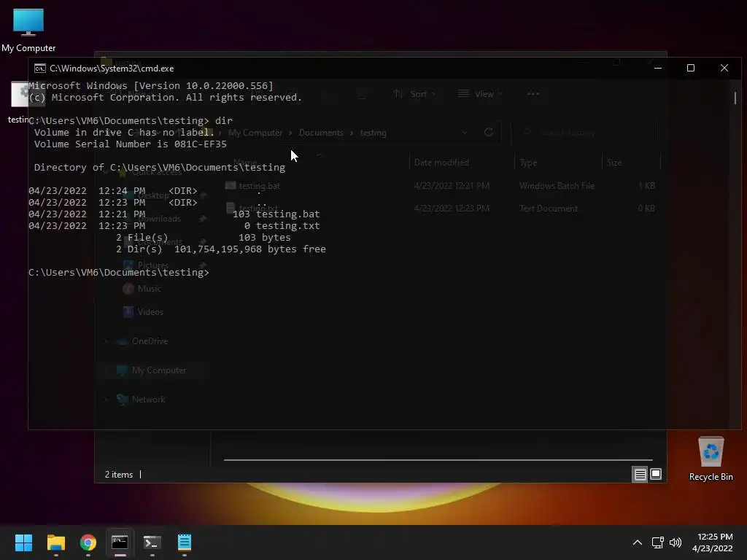Viewport: 747px width, 560px height.
Task: Click the volume speaker tray icon
Action: (x=675, y=542)
